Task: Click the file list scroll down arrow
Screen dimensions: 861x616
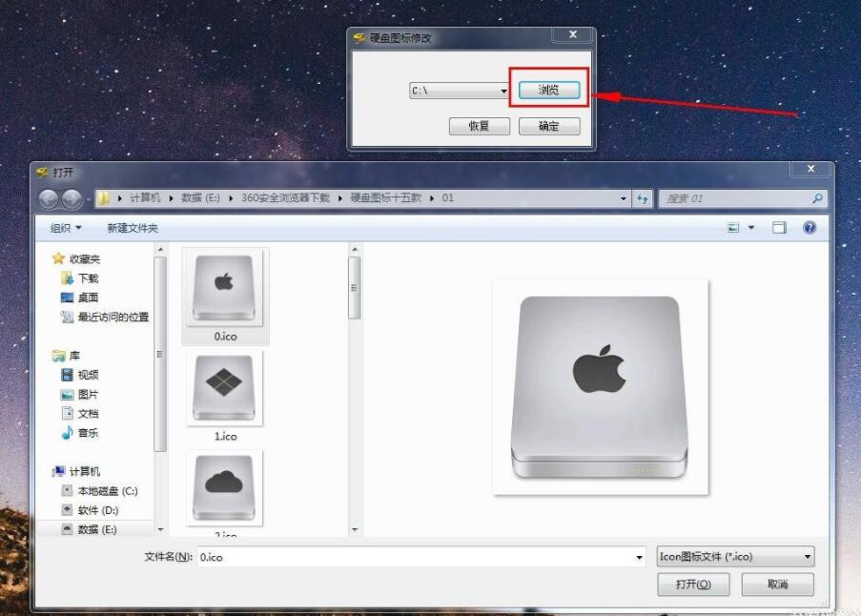Action: click(x=355, y=530)
